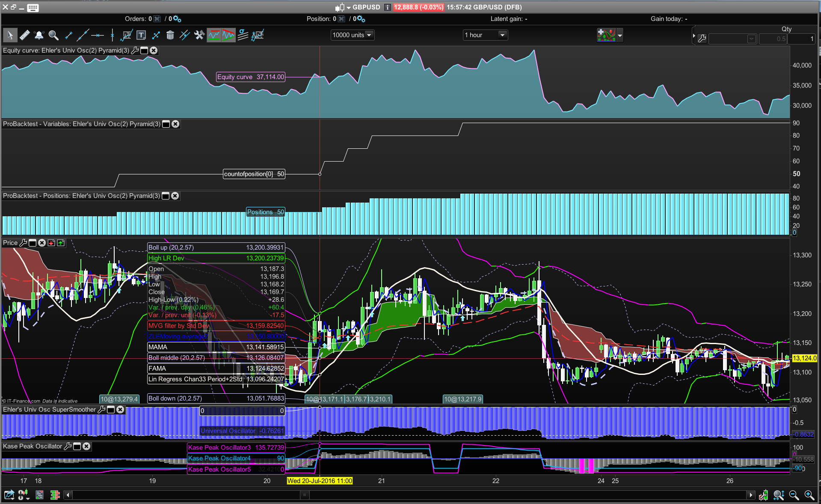
Task: Maximize the Ehler's Univ Osc SuperSmoother panel
Action: (x=111, y=410)
